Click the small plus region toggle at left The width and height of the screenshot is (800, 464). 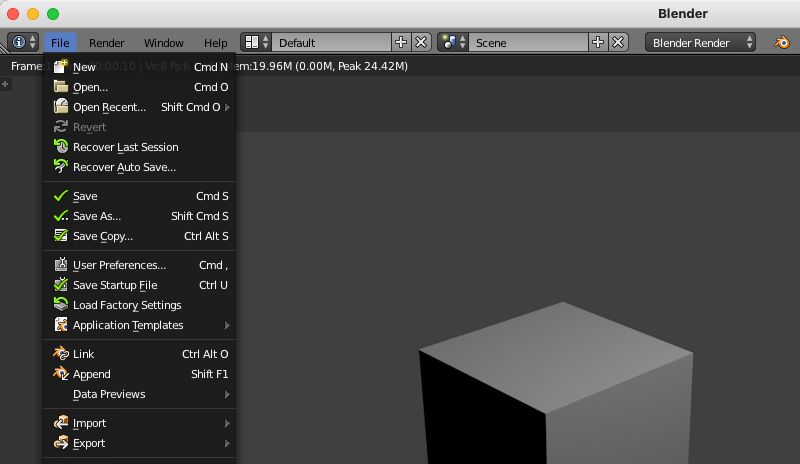5,84
